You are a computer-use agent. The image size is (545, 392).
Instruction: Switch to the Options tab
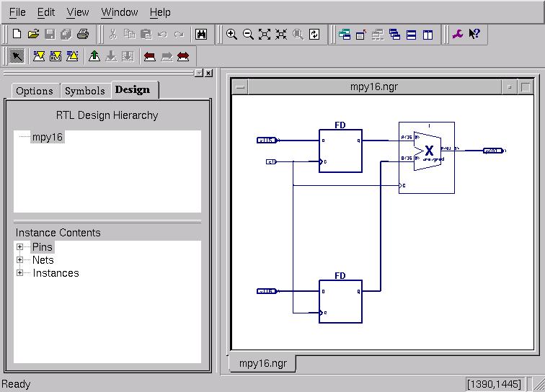tap(35, 91)
